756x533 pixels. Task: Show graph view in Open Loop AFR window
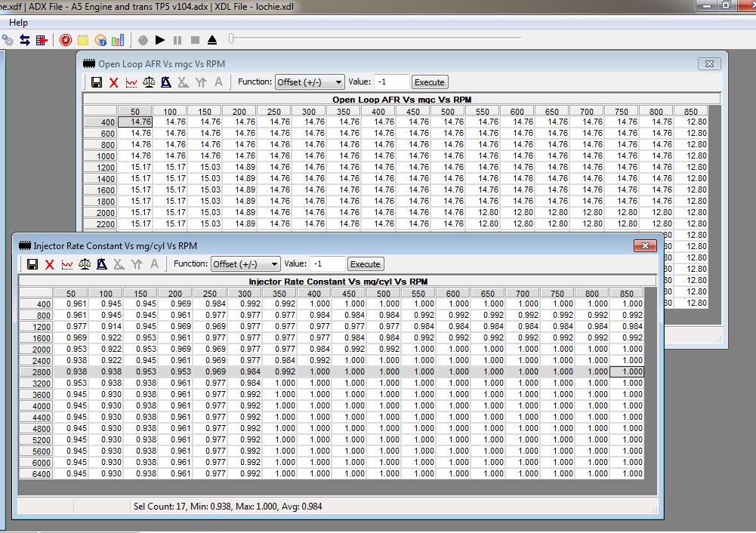tap(131, 82)
